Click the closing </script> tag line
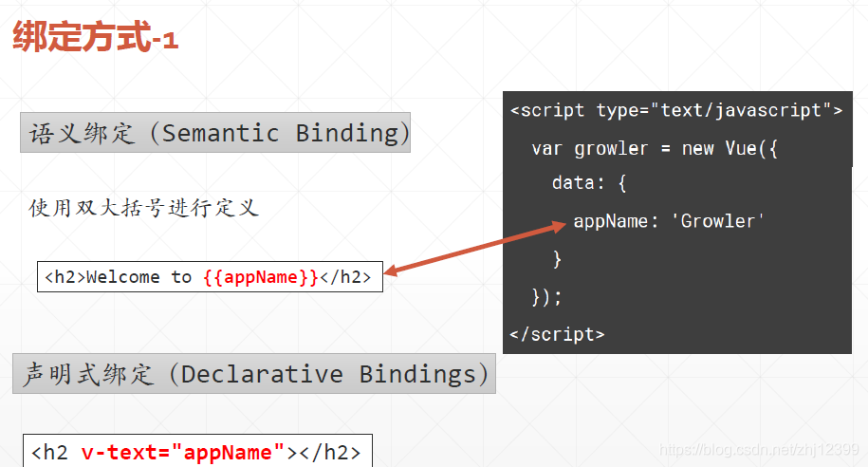Image resolution: width=868 pixels, height=467 pixels. point(557,334)
